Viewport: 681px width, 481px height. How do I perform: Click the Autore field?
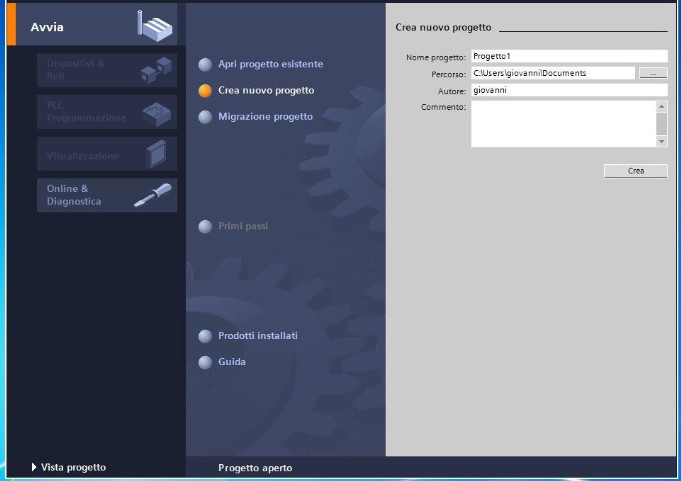[569, 90]
